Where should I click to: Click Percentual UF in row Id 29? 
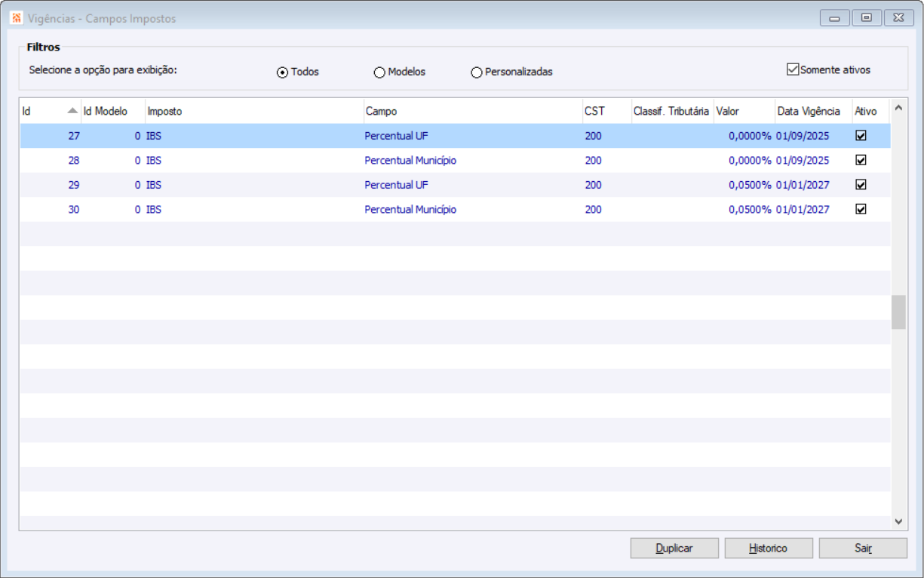click(396, 185)
